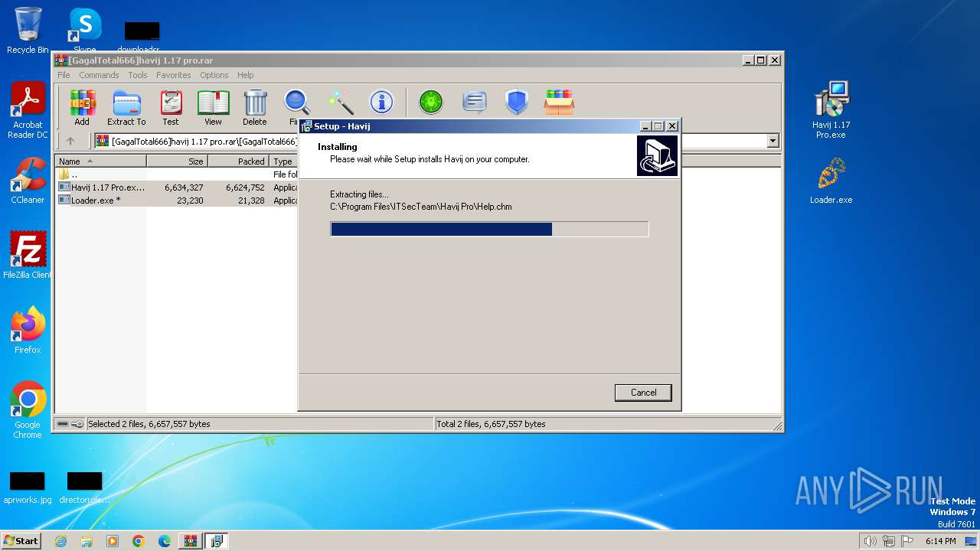Click the SFX colored boxes toolbar icon
This screenshot has height=551, width=980.
(559, 102)
